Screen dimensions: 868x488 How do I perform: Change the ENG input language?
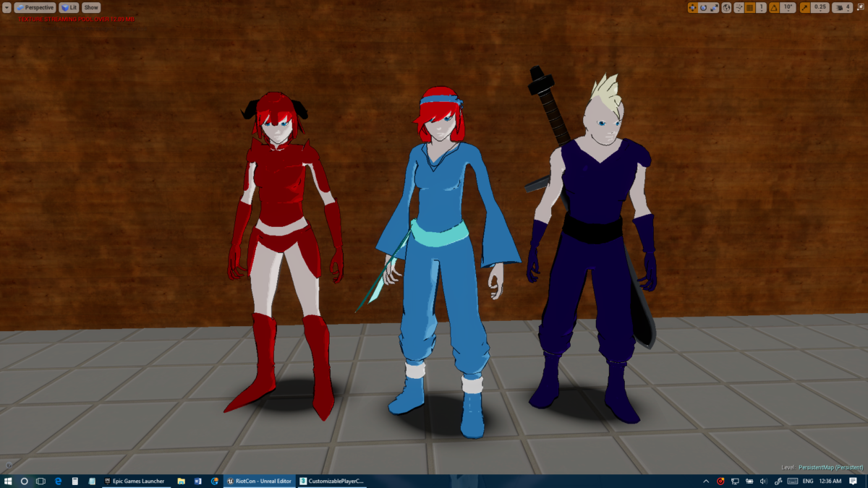click(x=808, y=481)
